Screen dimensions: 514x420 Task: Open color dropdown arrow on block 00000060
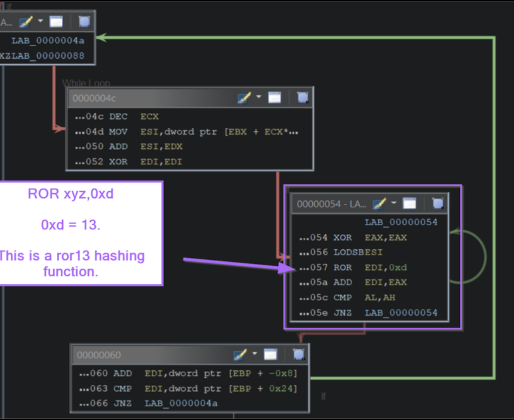(x=254, y=354)
